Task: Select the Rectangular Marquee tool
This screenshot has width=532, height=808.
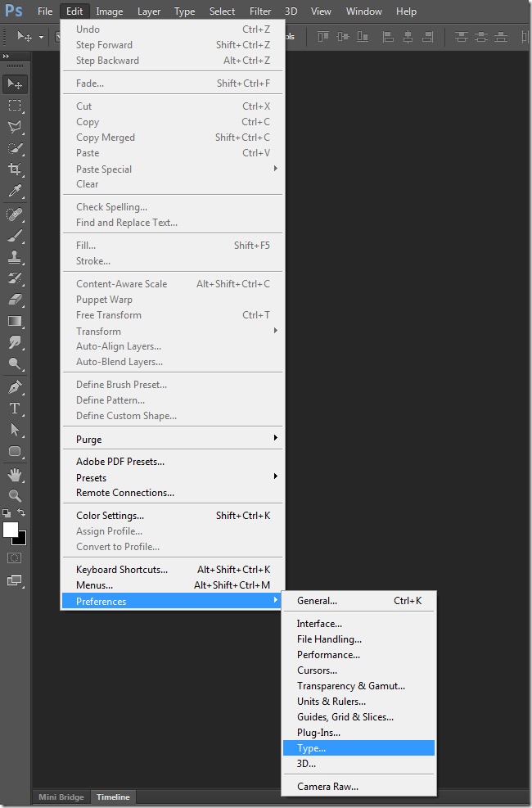Action: pyautogui.click(x=15, y=105)
